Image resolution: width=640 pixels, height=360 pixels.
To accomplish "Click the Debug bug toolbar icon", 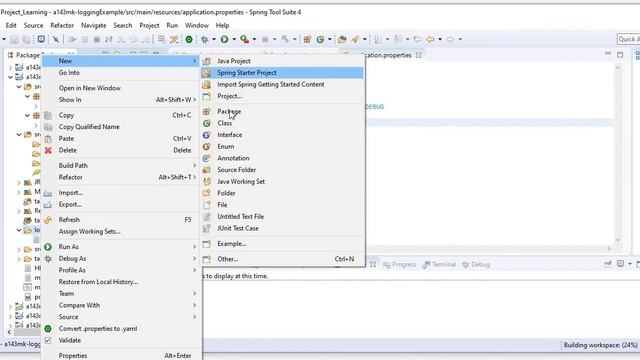I will pos(204,39).
